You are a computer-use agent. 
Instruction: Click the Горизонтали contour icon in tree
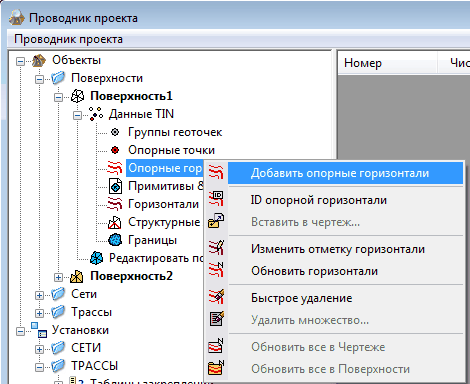[115, 204]
